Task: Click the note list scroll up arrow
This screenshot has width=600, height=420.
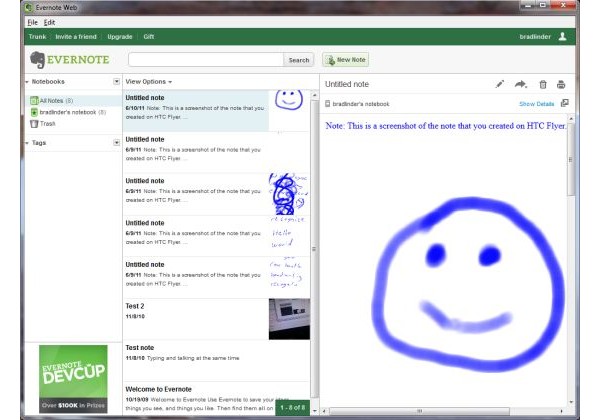Action: coord(315,94)
